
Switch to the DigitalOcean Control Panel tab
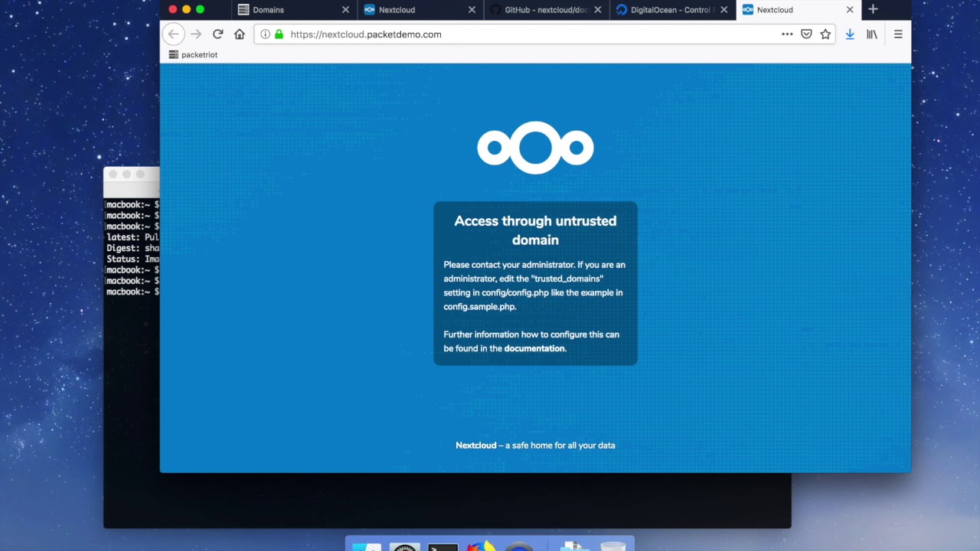673,10
